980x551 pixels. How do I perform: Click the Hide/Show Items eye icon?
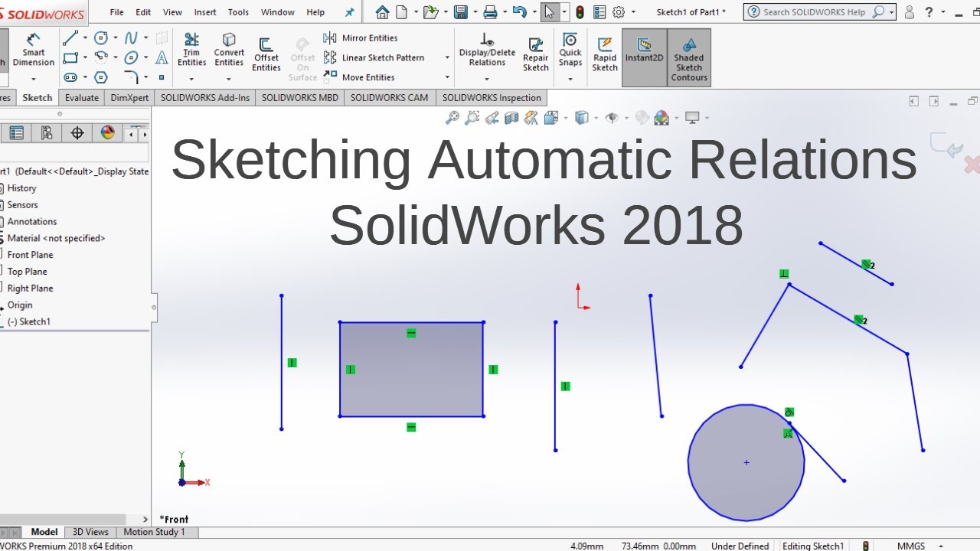click(x=611, y=118)
